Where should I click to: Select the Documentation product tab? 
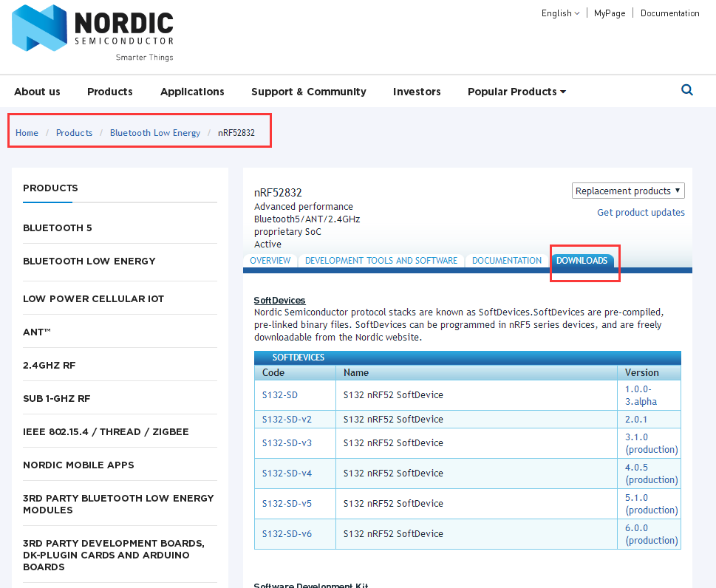506,261
